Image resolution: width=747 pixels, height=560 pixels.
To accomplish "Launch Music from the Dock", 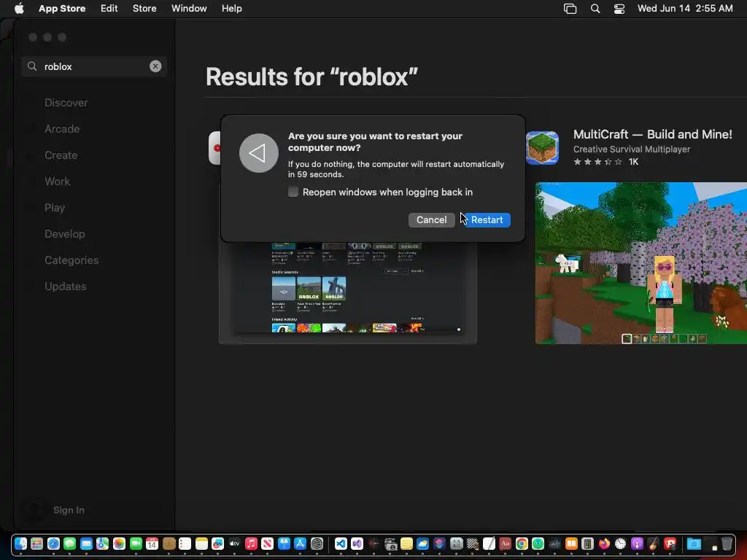I will coord(251,543).
